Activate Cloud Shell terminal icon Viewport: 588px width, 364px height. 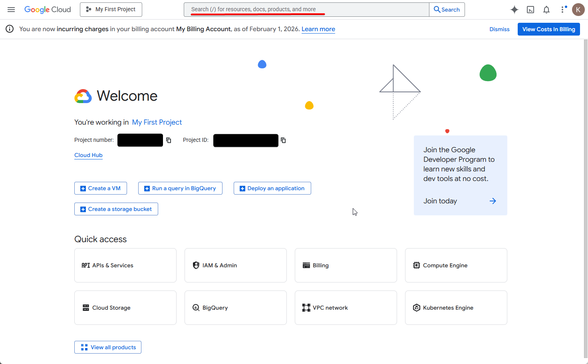530,10
